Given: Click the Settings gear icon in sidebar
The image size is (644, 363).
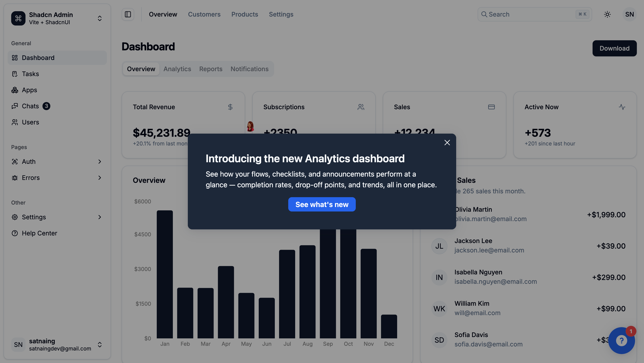Looking at the screenshot, I should (x=15, y=217).
